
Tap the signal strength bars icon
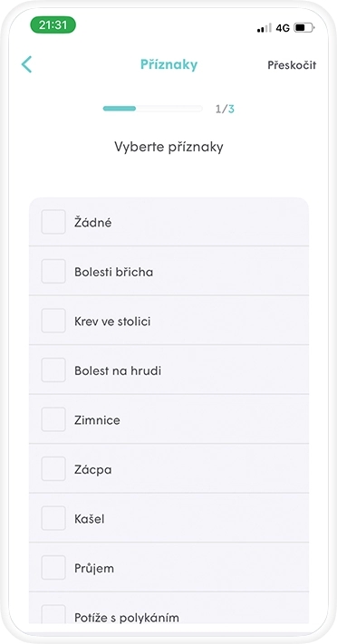pos(265,28)
